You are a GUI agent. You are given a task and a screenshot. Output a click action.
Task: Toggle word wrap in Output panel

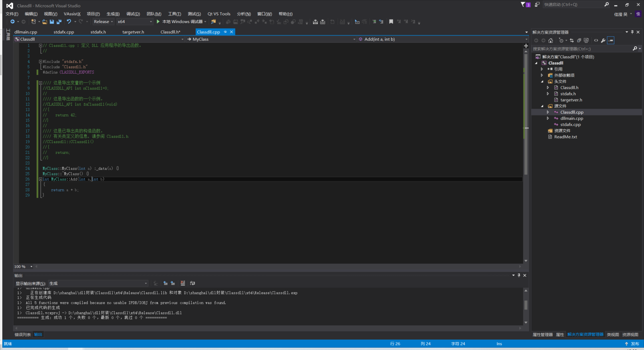click(x=192, y=283)
